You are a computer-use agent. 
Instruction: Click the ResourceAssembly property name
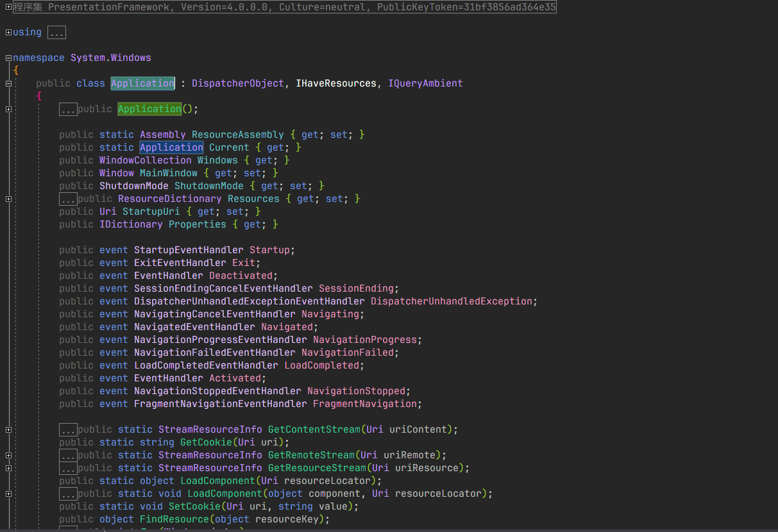coord(237,135)
